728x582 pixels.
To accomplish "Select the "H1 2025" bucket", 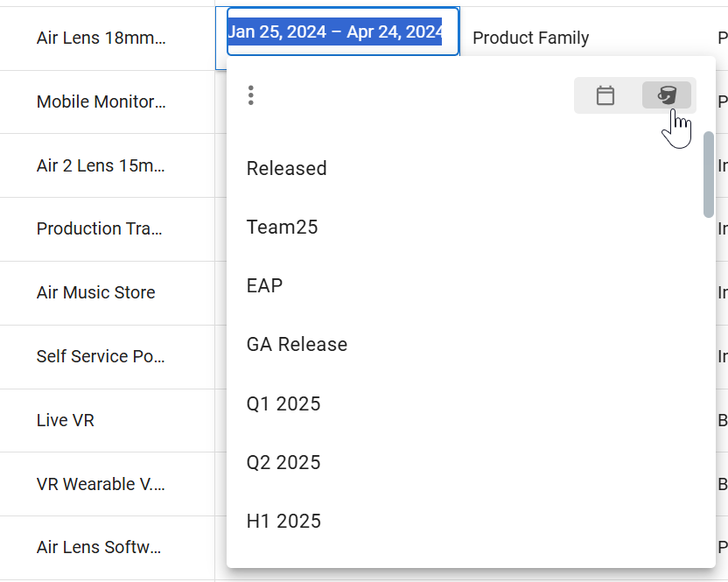I will 283,521.
